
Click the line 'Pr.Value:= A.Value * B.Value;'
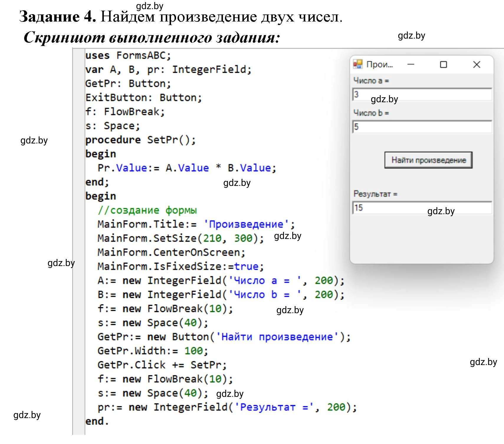187,168
